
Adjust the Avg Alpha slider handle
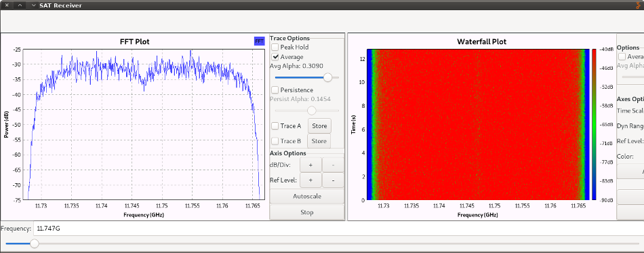pos(327,77)
